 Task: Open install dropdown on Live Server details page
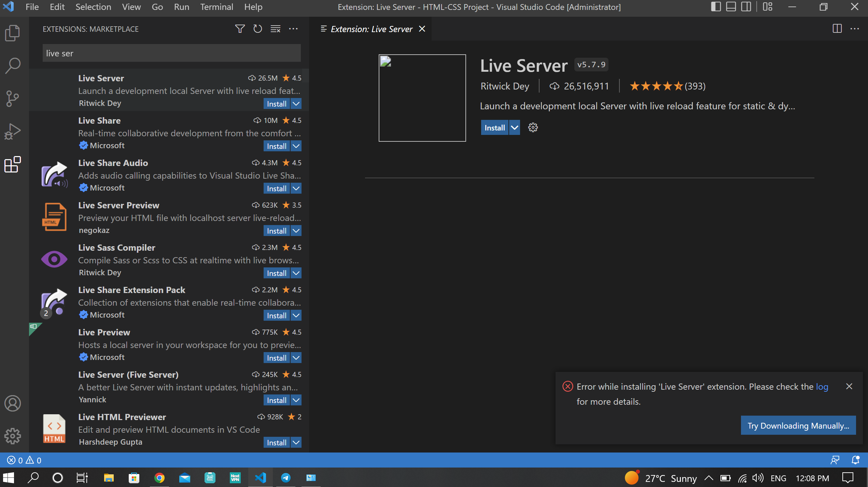[x=515, y=127]
